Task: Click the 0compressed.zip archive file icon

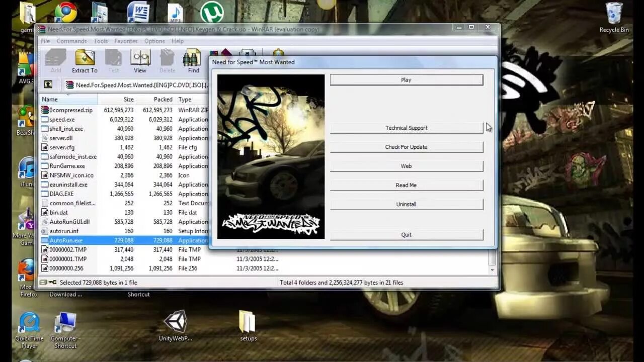Action: [45, 110]
